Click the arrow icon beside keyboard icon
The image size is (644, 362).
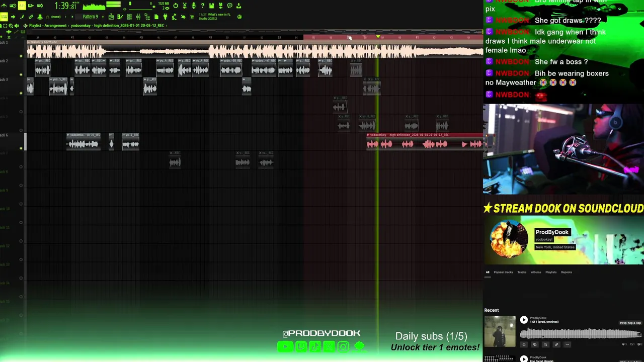click(x=13, y=17)
